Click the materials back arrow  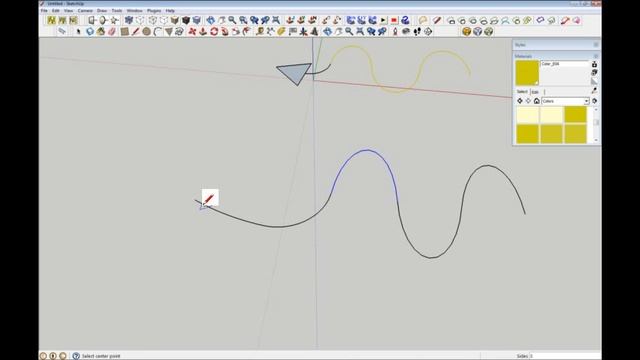click(x=520, y=101)
